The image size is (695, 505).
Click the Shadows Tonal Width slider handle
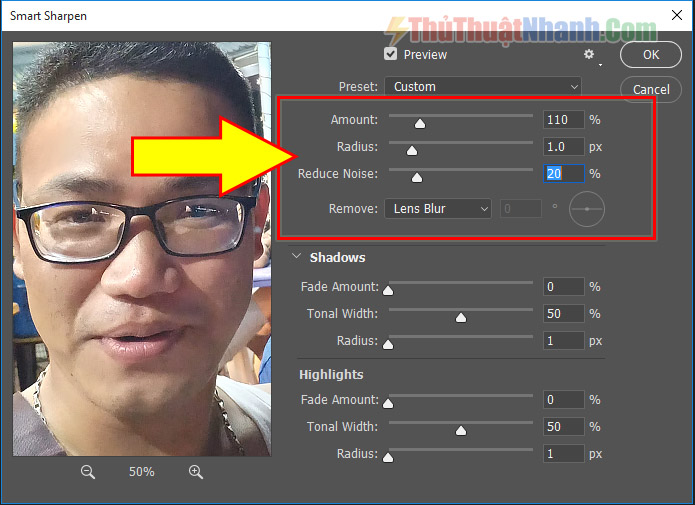(x=461, y=317)
